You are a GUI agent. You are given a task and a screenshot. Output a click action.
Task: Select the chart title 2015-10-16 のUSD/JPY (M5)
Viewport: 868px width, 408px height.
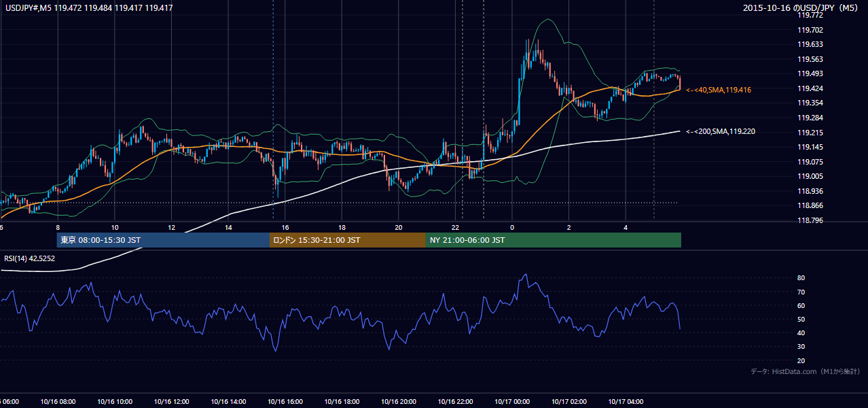pos(801,8)
